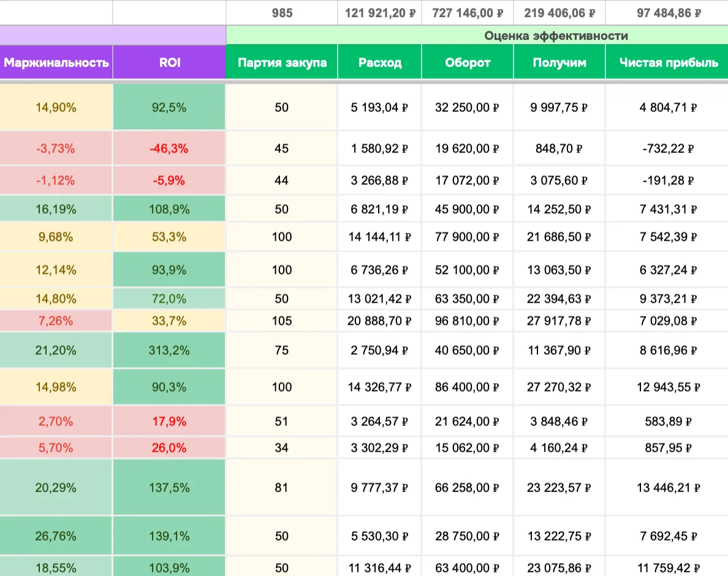Select the ROI column header
This screenshot has height=576, width=728.
[170, 62]
